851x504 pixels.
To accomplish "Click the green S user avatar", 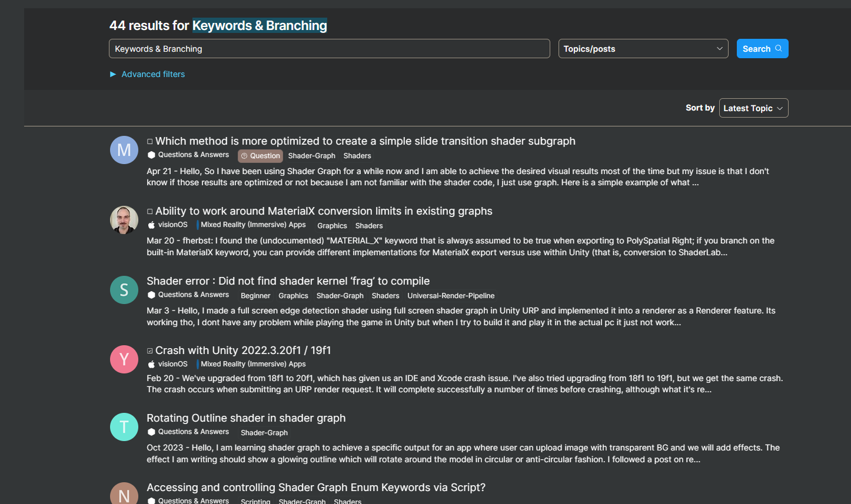I will (124, 290).
